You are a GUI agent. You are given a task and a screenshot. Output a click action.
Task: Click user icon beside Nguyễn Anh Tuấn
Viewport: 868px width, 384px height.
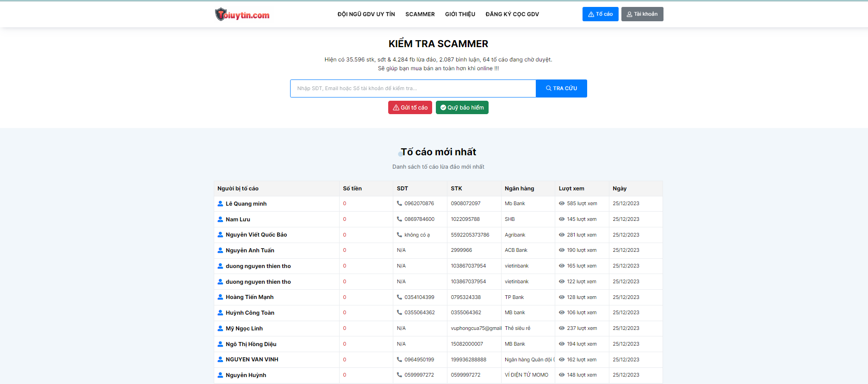220,250
